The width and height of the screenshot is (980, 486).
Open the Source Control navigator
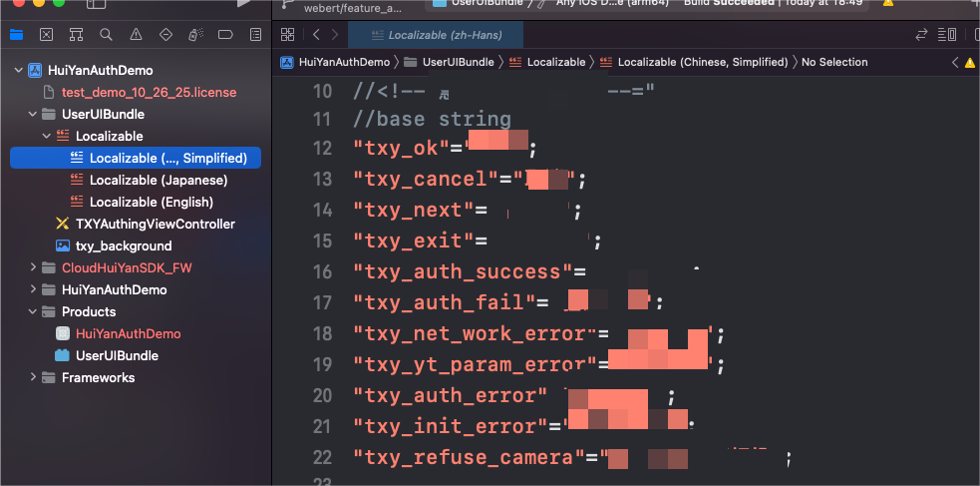point(46,35)
